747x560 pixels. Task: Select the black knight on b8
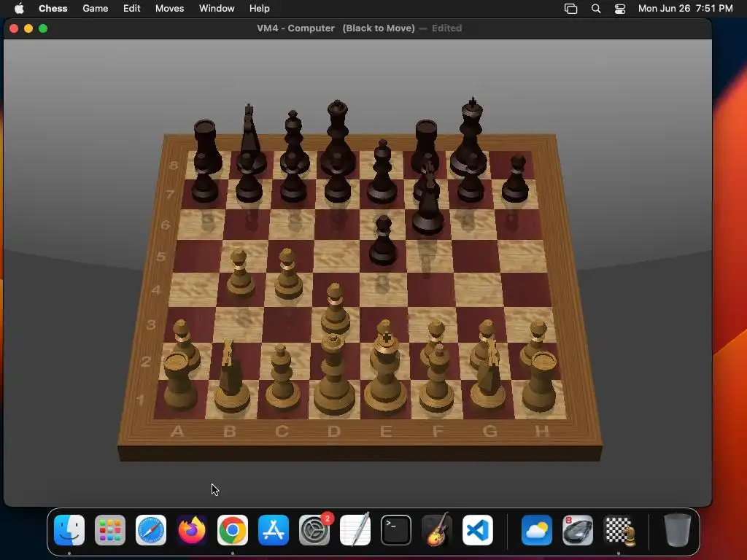[x=250, y=138]
